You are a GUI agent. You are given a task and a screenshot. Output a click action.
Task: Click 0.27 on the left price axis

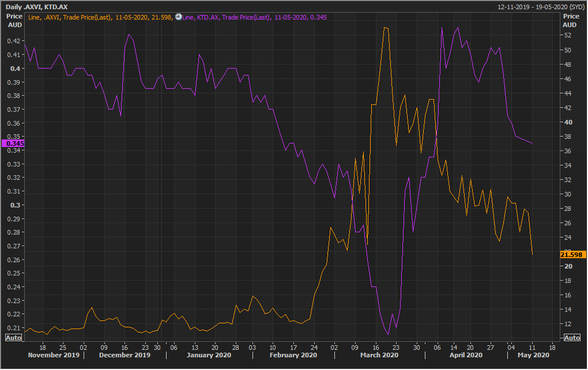tap(13, 246)
